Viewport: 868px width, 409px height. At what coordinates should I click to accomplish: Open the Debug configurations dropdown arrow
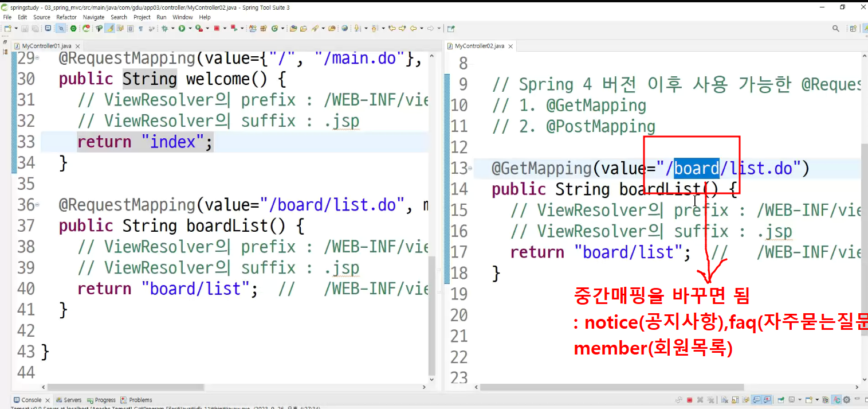coord(172,28)
